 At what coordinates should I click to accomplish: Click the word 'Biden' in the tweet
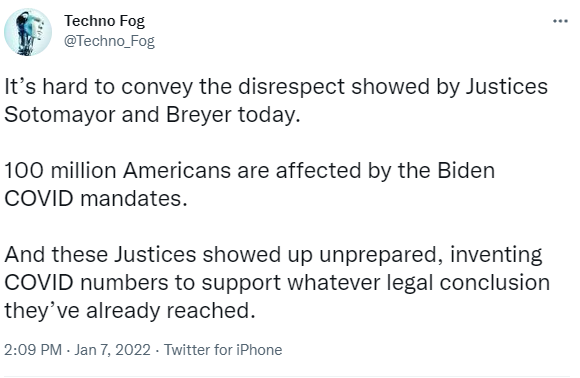coord(466,171)
